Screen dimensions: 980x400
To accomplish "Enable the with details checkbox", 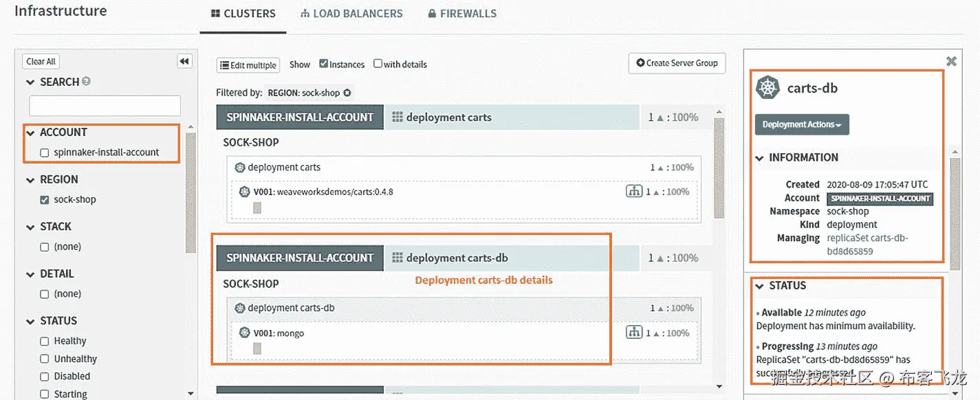I will tap(378, 63).
